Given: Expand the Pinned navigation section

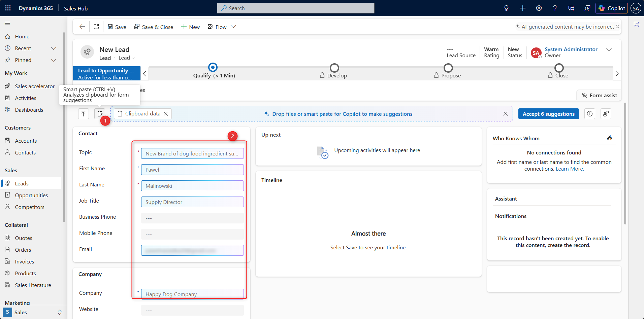Looking at the screenshot, I should 53,60.
